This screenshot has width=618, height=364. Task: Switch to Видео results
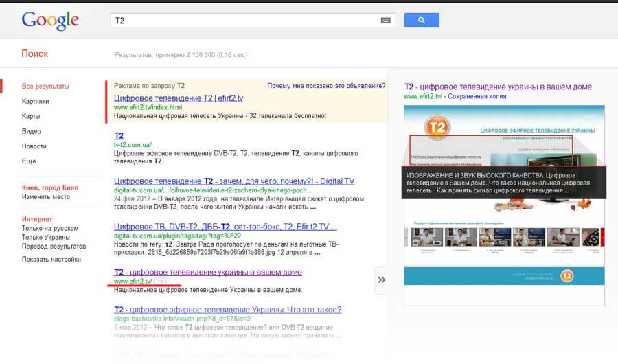tap(31, 131)
